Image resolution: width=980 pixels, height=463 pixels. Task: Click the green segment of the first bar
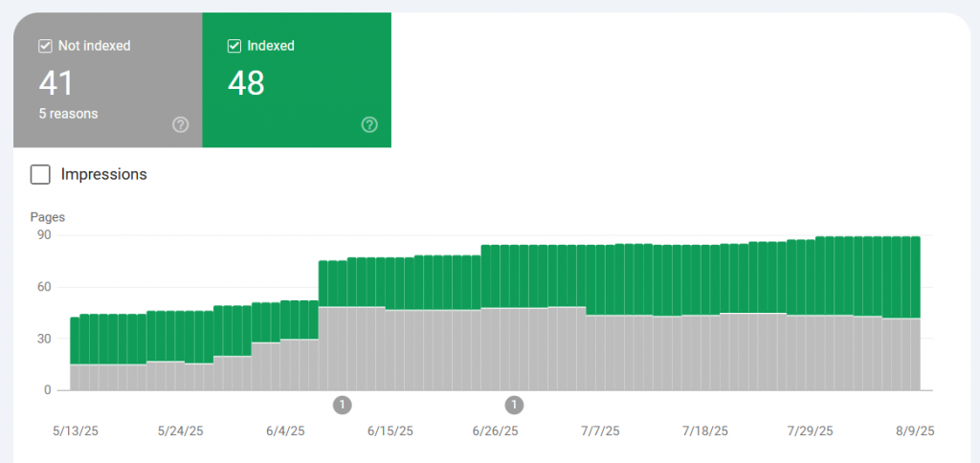coord(75,341)
